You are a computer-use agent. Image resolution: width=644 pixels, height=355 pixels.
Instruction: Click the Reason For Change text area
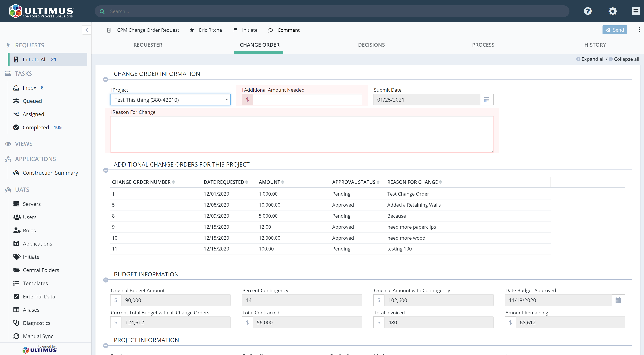[302, 134]
